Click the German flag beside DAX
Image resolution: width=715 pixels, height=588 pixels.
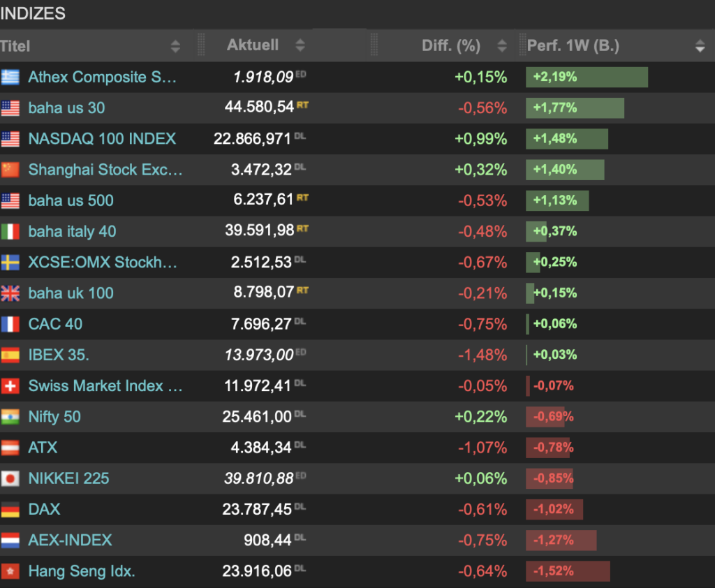point(10,510)
